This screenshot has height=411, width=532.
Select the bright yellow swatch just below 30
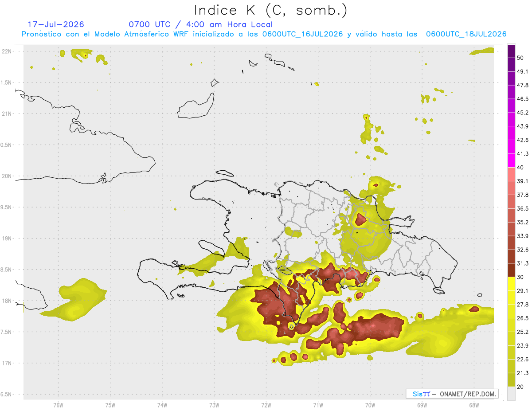(x=511, y=284)
